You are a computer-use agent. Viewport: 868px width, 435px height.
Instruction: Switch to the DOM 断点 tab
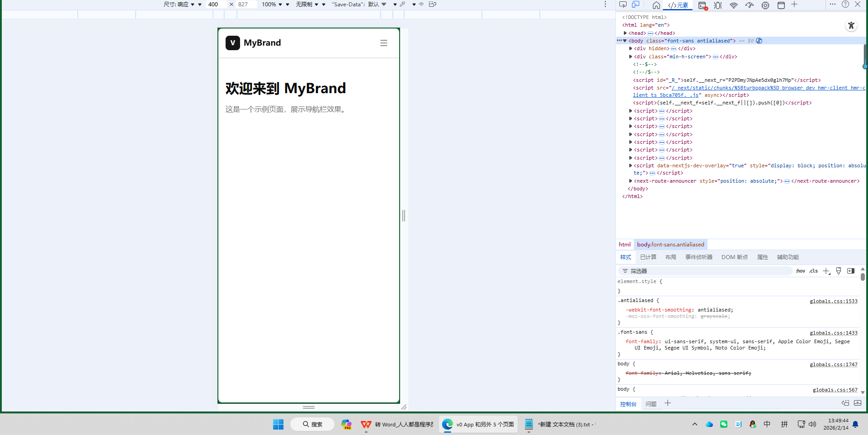(x=735, y=257)
